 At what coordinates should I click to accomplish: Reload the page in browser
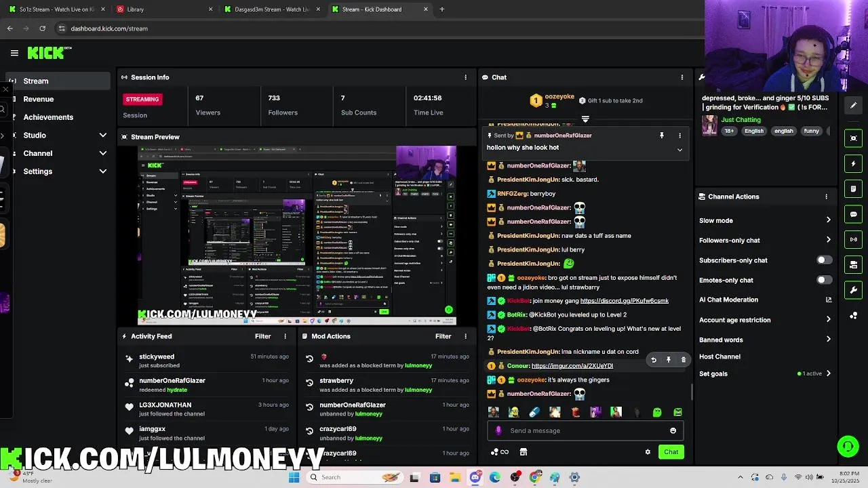(42, 28)
